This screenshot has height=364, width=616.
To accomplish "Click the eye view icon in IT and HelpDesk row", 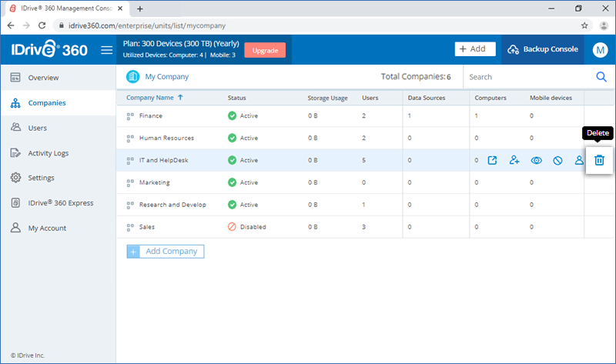I will coord(536,160).
